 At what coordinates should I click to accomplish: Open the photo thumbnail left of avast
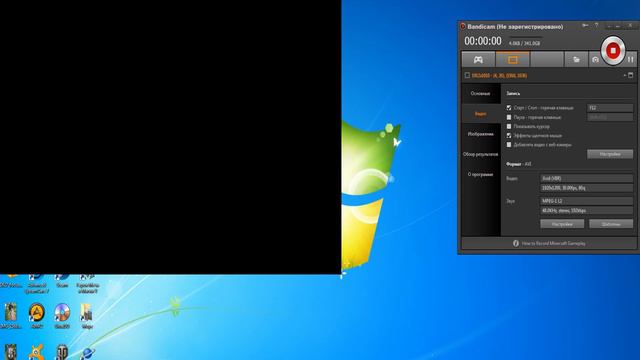(11, 352)
